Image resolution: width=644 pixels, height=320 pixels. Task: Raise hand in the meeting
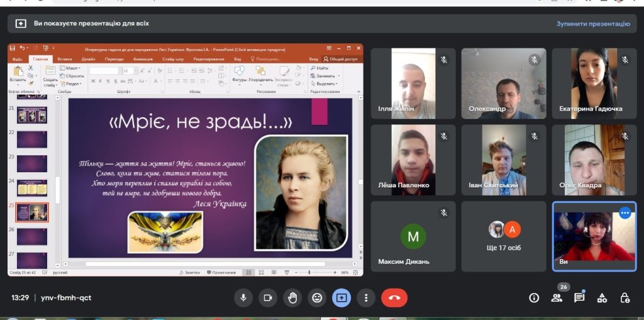coord(292,297)
